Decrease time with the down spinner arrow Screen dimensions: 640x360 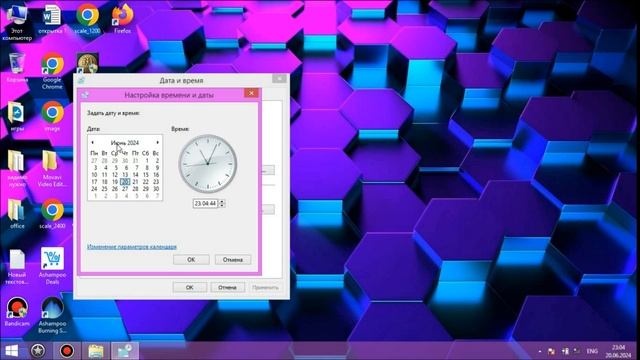[222, 205]
